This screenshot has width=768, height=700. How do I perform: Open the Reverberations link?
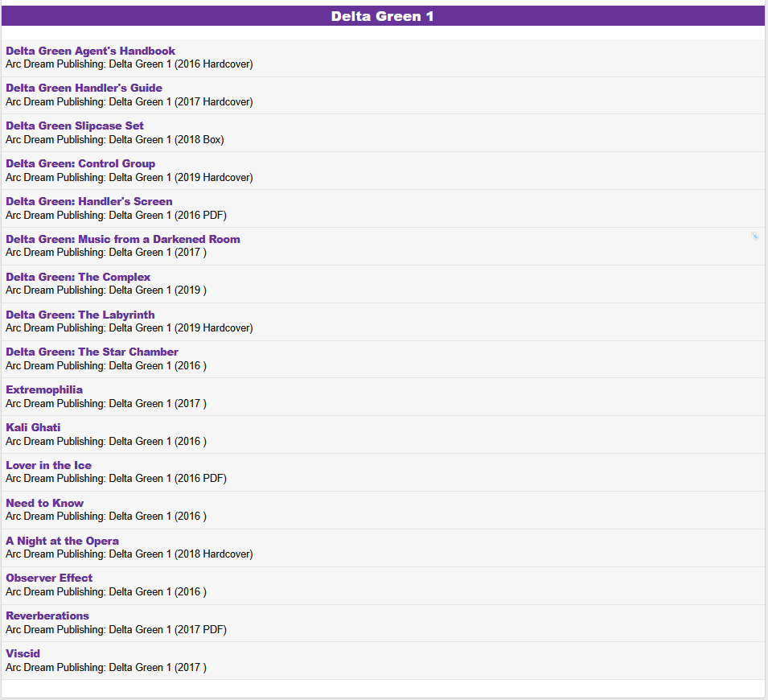coord(47,616)
